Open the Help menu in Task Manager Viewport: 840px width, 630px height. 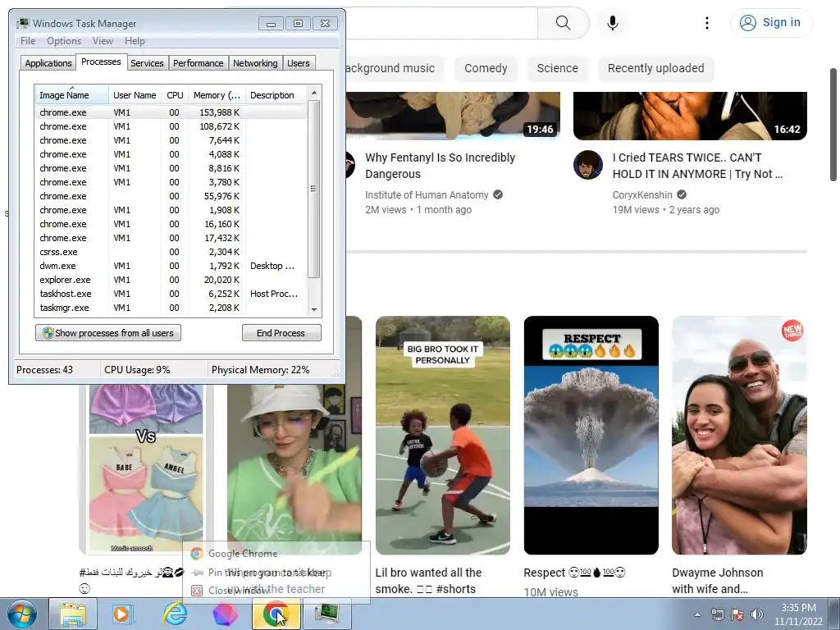tap(135, 41)
